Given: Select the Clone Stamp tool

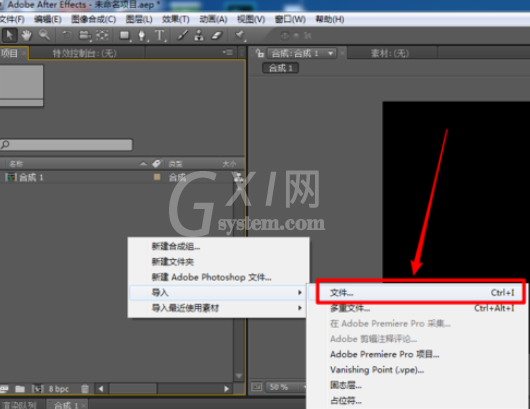Looking at the screenshot, I should coord(199,35).
